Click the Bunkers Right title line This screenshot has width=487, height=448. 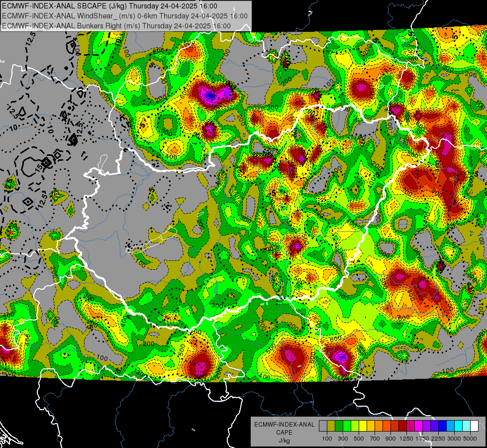coord(116,26)
